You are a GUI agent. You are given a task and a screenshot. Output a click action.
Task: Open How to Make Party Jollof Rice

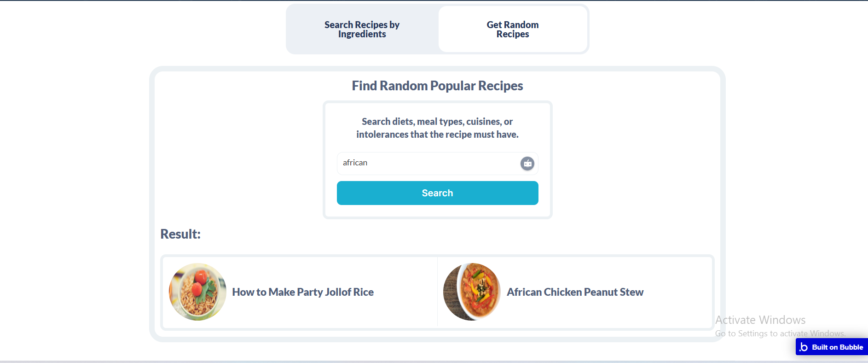click(303, 292)
